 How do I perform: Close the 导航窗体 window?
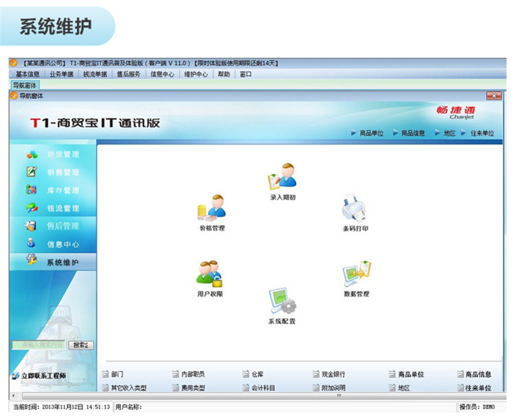point(494,95)
